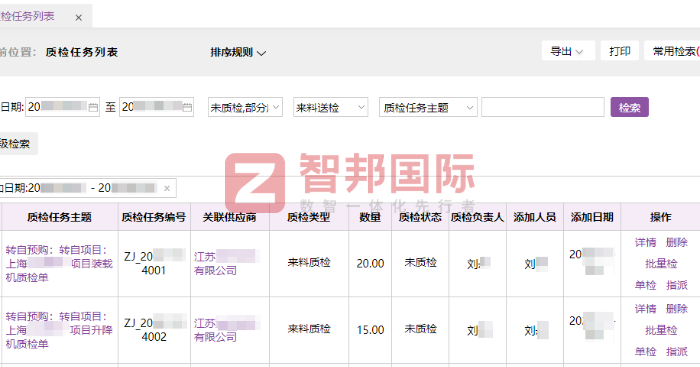Open 详情 for task ending 4001

click(646, 242)
